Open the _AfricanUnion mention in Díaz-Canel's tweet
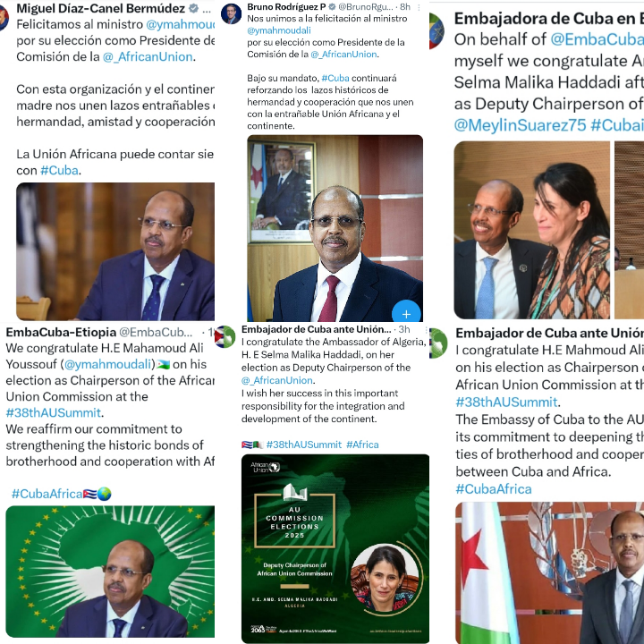This screenshot has width=644, height=644. coord(148,56)
